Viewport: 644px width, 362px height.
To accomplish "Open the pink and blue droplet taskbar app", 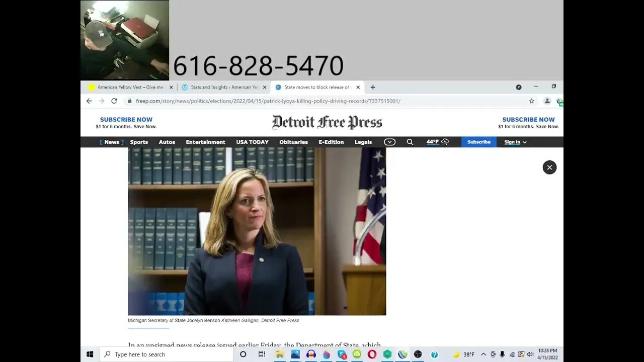I will coord(327,354).
